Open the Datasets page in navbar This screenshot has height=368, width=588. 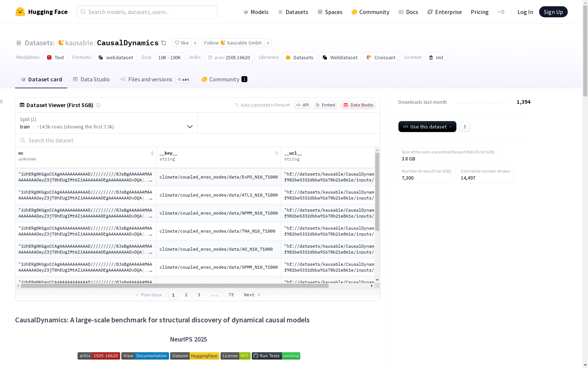click(x=293, y=12)
